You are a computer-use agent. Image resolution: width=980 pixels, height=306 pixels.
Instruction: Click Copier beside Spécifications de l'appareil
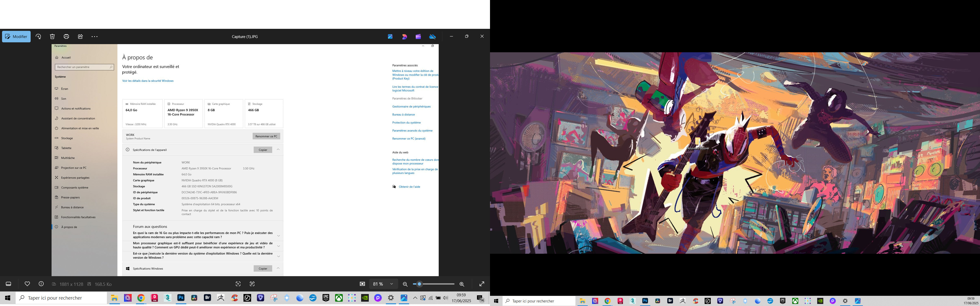263,150
